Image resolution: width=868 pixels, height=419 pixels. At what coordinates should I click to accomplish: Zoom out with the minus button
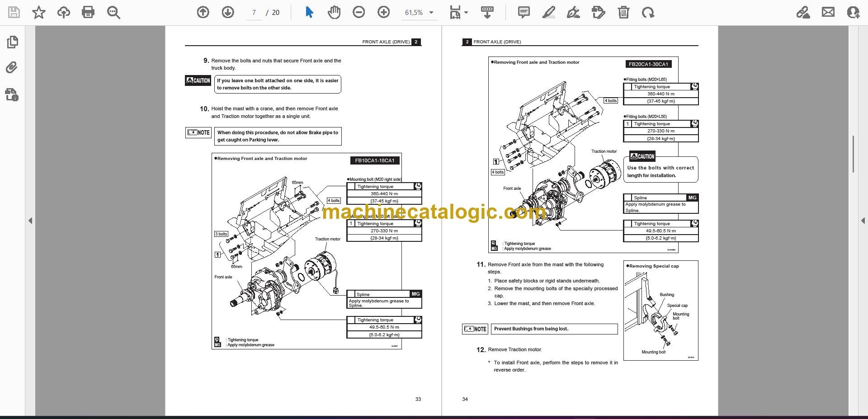359,12
